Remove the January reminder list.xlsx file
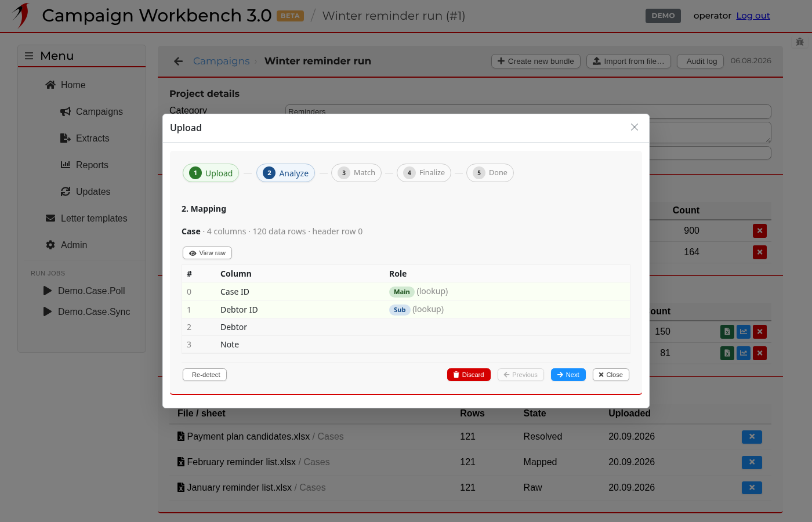The width and height of the screenshot is (812, 522). pyautogui.click(x=752, y=488)
